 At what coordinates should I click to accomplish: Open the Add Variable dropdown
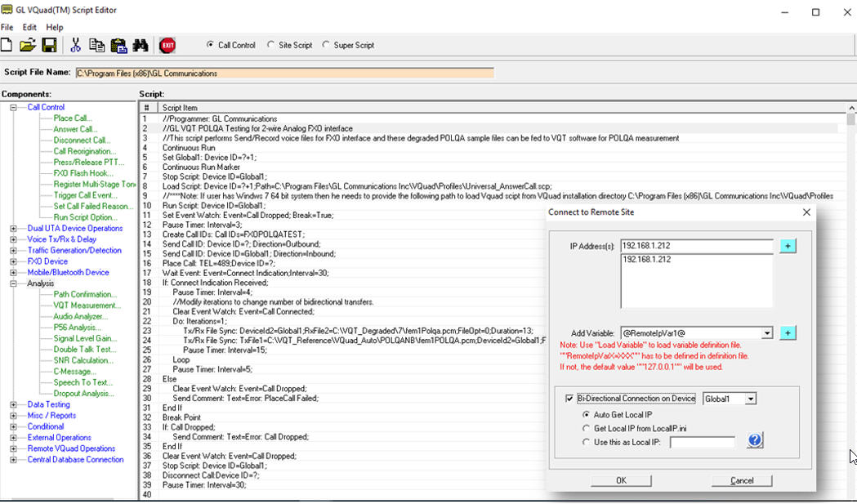tap(767, 333)
